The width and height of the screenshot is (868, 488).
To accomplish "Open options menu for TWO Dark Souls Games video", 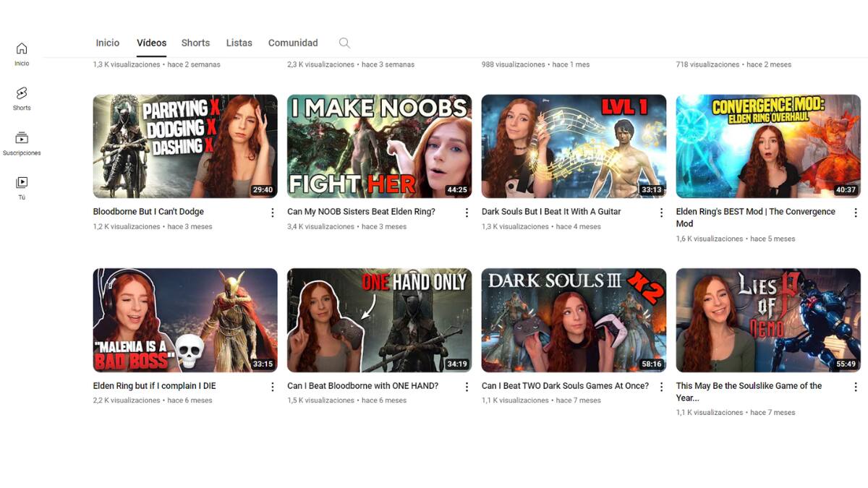I will (661, 387).
